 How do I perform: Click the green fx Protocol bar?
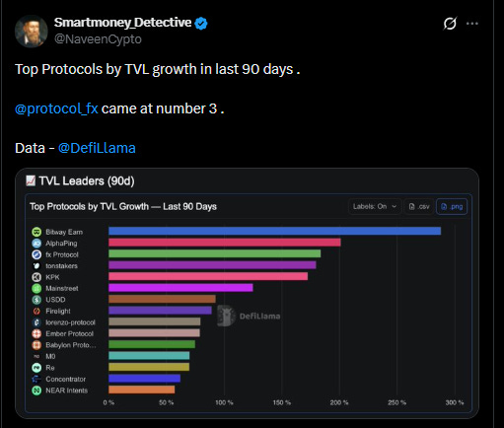coord(215,253)
